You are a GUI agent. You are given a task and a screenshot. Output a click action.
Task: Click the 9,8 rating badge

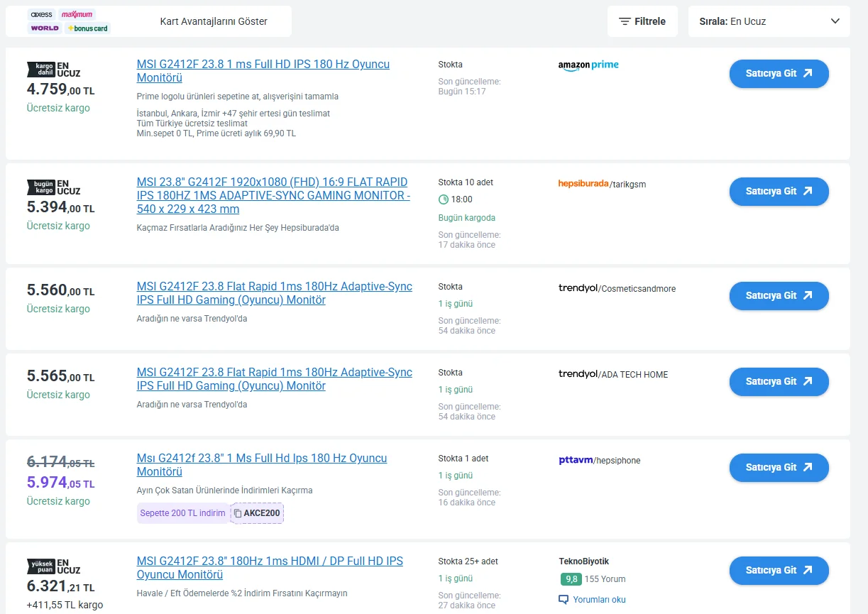[x=571, y=579]
